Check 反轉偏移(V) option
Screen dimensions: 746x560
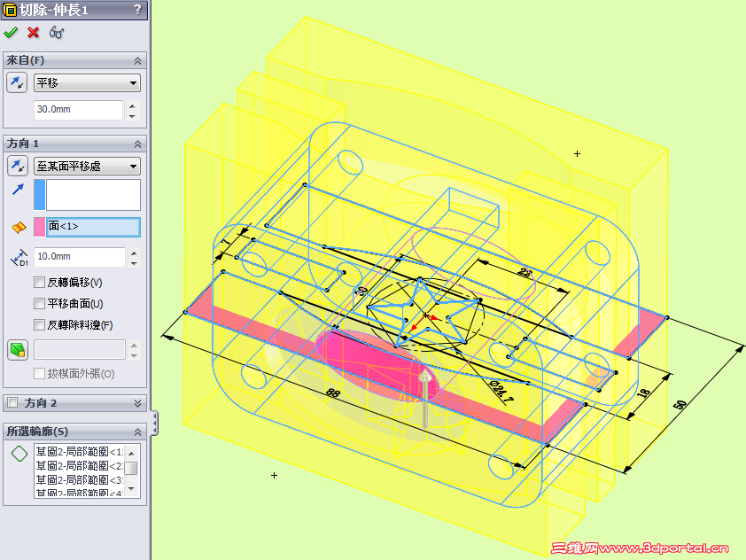[x=40, y=282]
